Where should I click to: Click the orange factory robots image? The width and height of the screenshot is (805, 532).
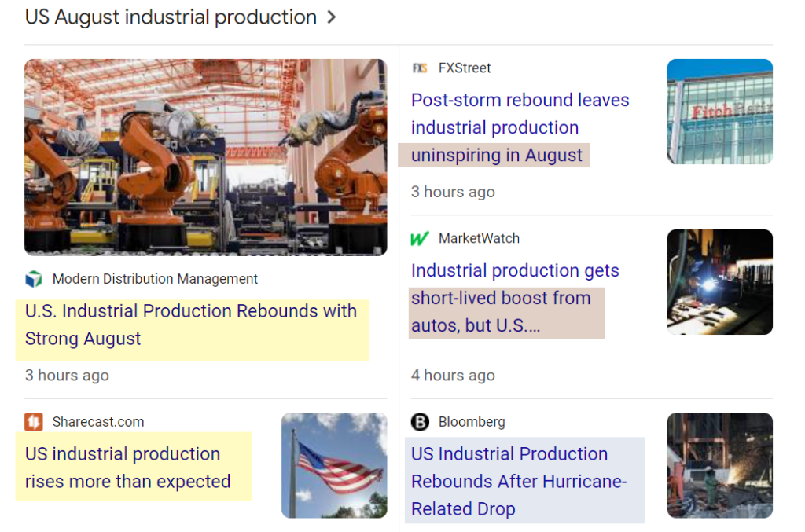(205, 157)
